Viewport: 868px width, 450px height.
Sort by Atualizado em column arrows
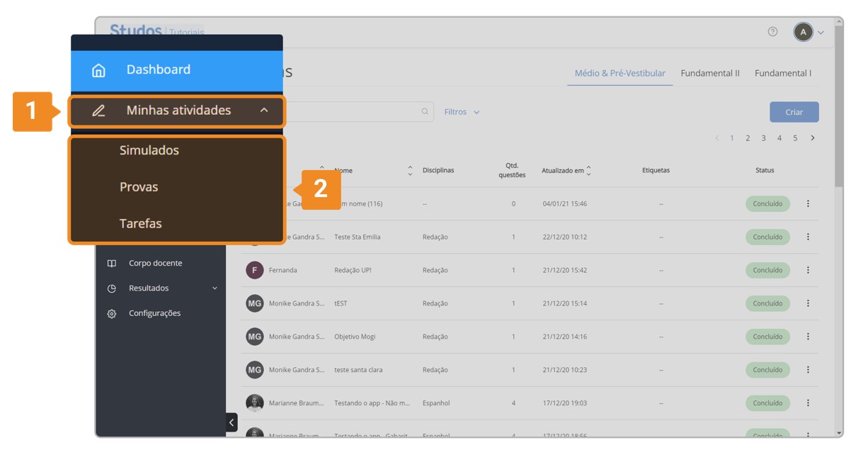point(588,171)
